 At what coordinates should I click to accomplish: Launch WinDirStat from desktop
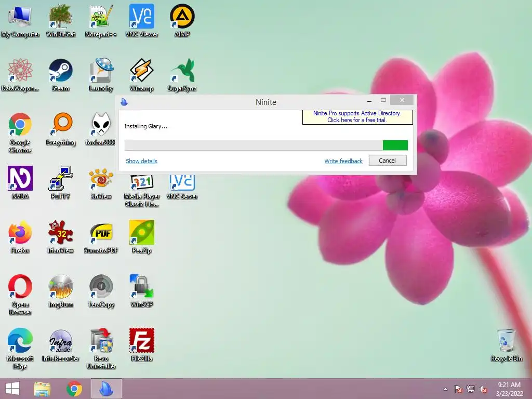click(61, 21)
